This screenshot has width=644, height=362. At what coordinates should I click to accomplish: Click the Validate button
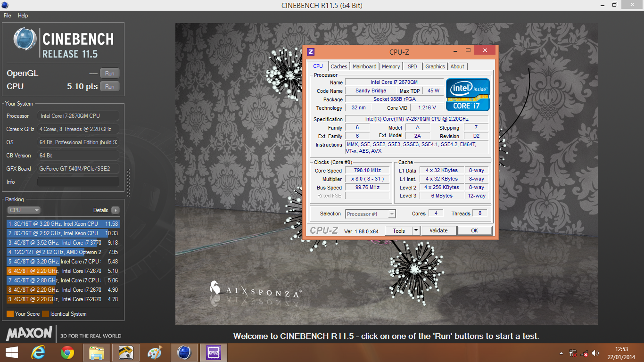438,230
